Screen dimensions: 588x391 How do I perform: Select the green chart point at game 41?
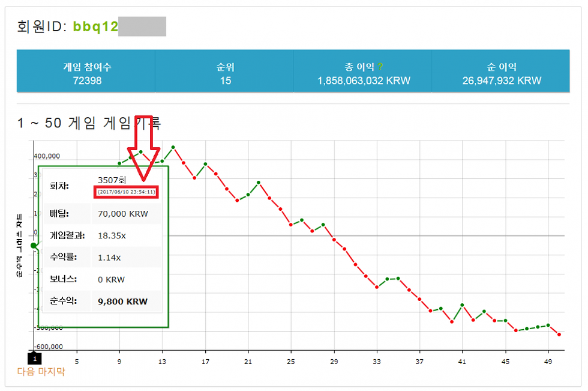[x=463, y=305]
